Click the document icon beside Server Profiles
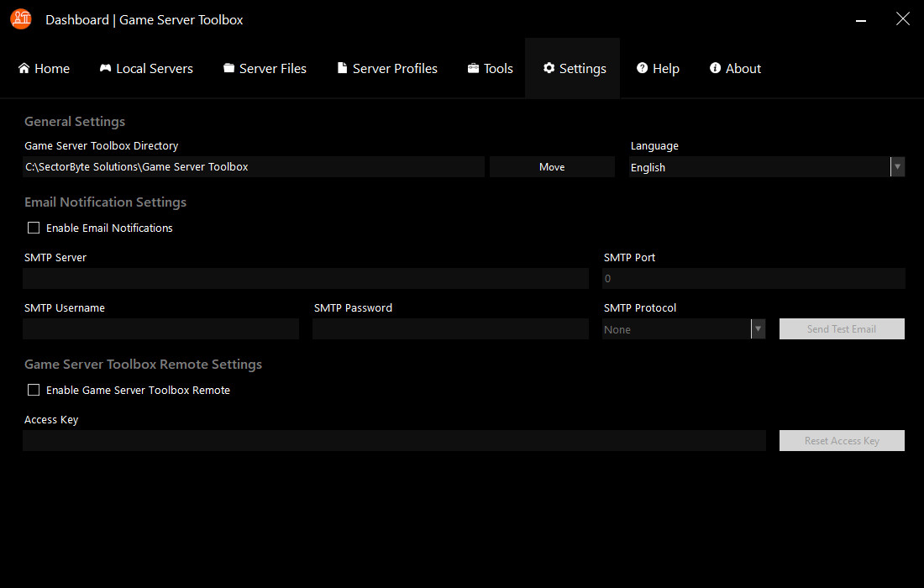Image resolution: width=924 pixels, height=588 pixels. (342, 68)
